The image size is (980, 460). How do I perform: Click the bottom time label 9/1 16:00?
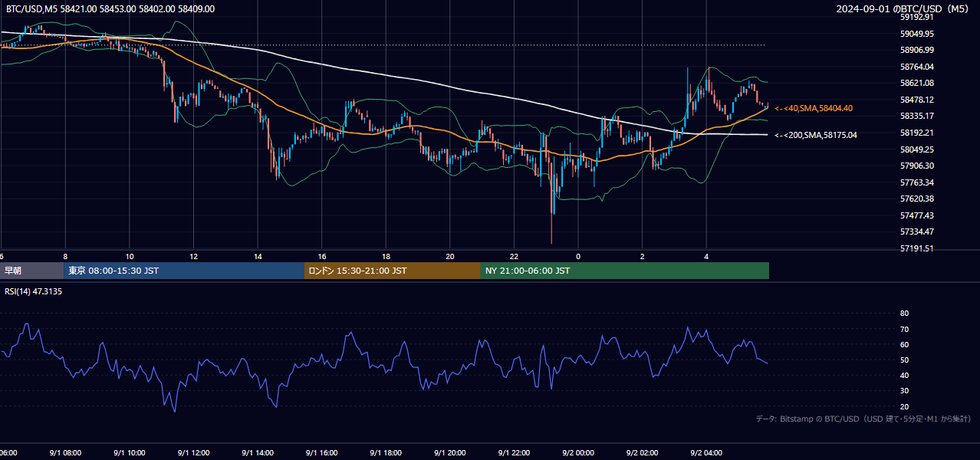(x=322, y=453)
